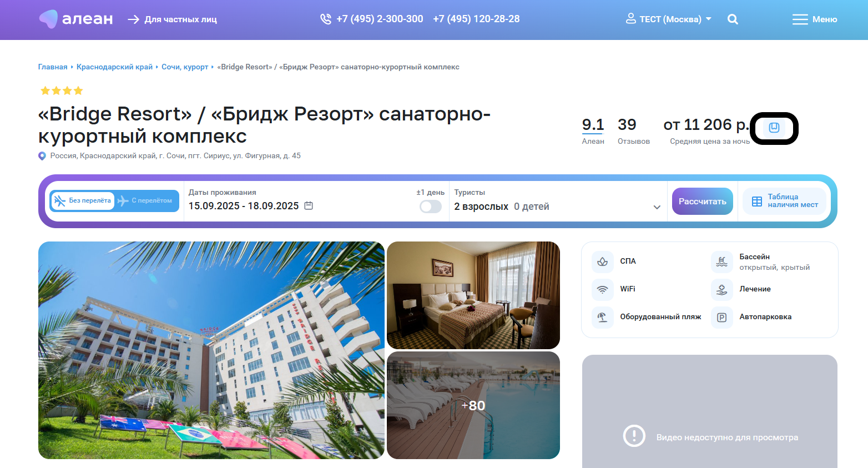The image size is (868, 468).
Task: Click the user profile icon
Action: [631, 19]
